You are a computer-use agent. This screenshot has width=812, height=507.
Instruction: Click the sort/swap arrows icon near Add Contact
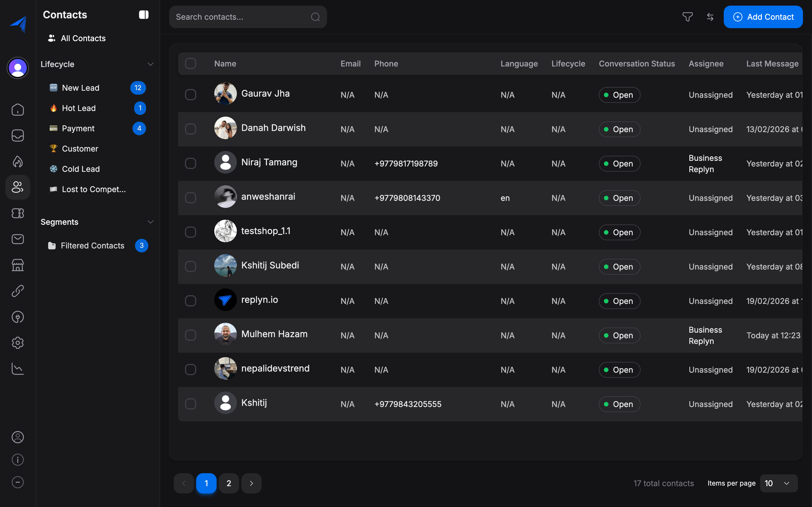710,17
